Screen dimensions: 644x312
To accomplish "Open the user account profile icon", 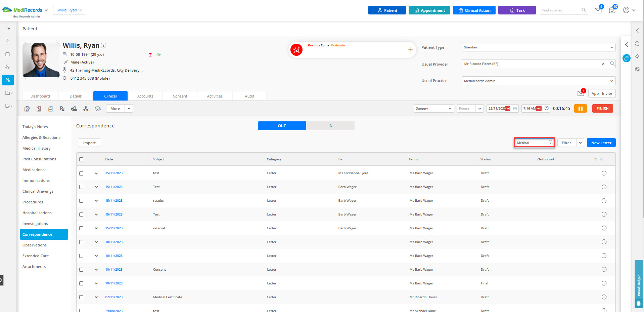I will pyautogui.click(x=626, y=10).
